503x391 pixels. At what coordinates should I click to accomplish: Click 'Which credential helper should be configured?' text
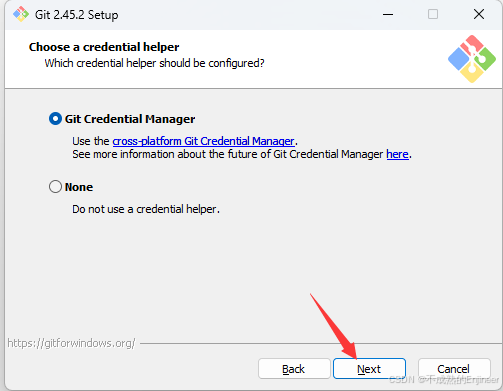click(154, 63)
